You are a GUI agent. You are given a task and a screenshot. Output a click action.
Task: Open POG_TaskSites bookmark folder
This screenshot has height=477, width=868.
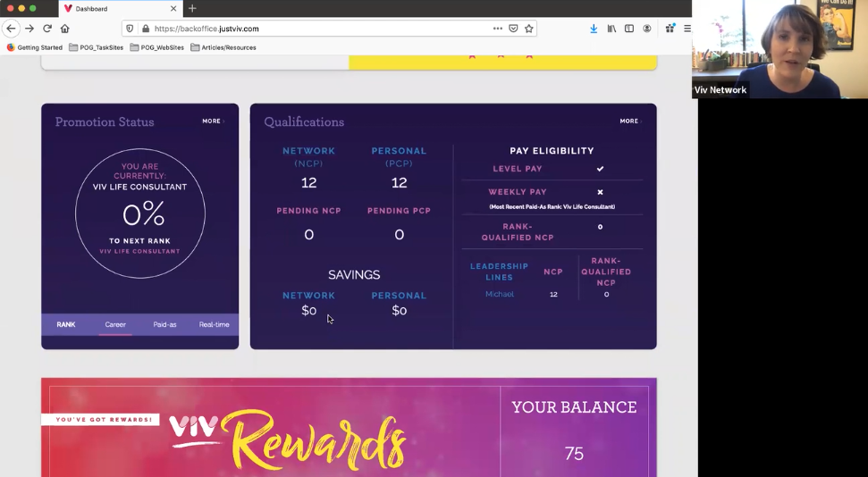[97, 47]
